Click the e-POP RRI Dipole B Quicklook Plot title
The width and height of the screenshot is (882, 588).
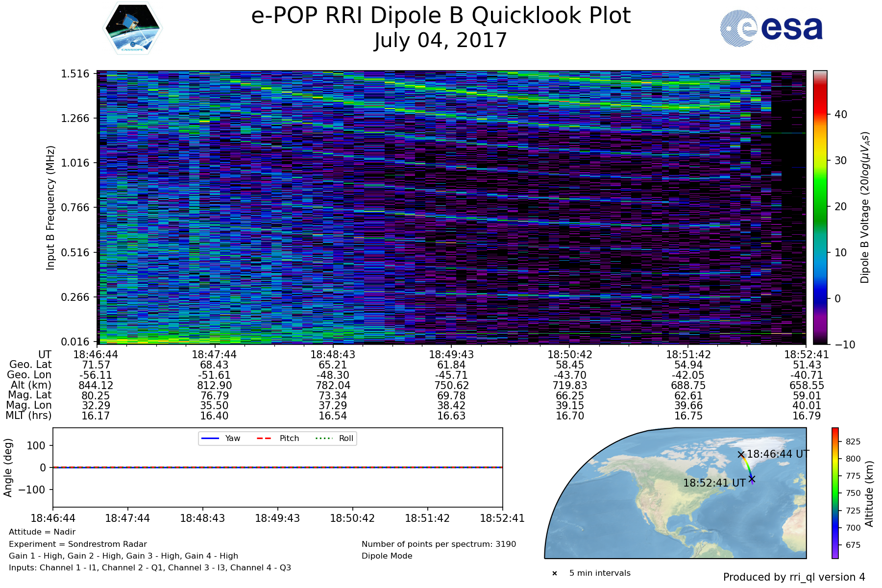coord(441,16)
